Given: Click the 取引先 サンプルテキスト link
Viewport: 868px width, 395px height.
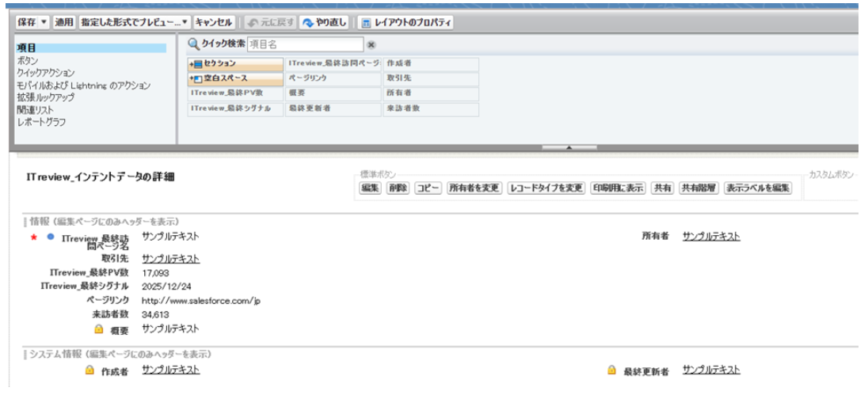Looking at the screenshot, I should point(171,259).
